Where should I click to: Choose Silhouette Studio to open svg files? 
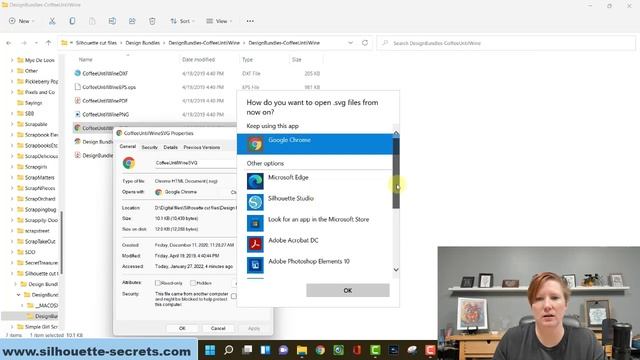coord(315,202)
